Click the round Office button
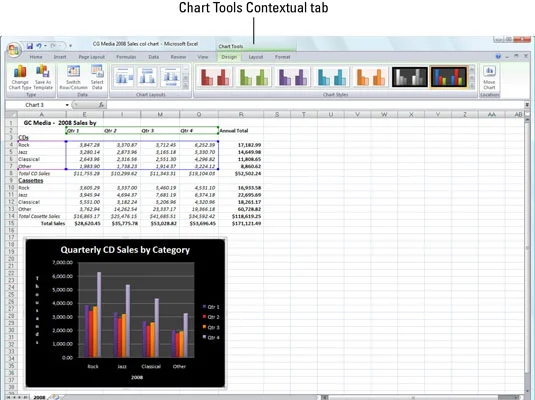The width and height of the screenshot is (535, 400). tap(13, 50)
